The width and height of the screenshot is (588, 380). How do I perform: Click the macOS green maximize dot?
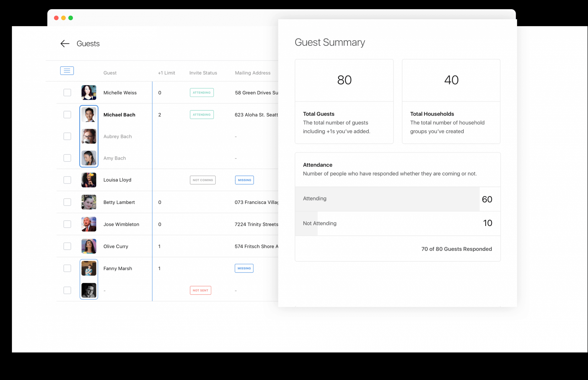(71, 18)
